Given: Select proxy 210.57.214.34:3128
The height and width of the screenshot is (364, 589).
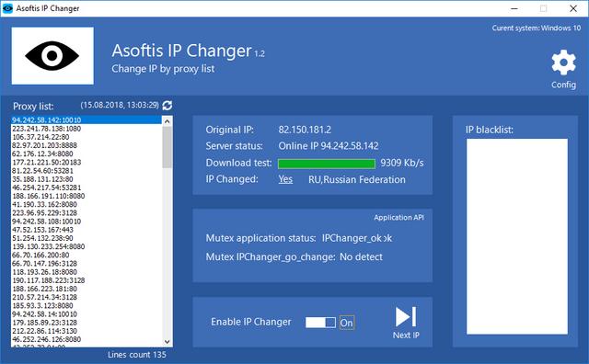Looking at the screenshot, I should point(87,298).
